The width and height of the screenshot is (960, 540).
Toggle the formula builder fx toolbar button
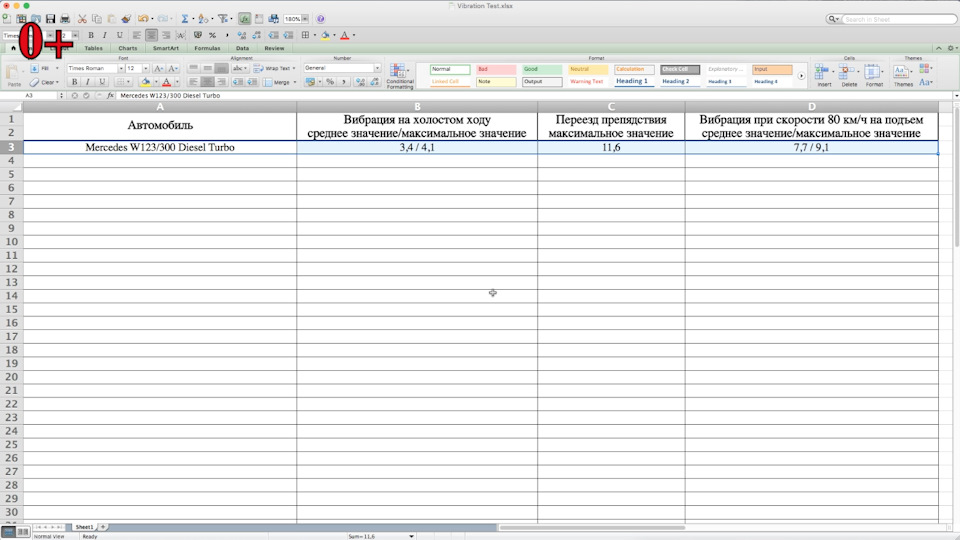click(244, 19)
